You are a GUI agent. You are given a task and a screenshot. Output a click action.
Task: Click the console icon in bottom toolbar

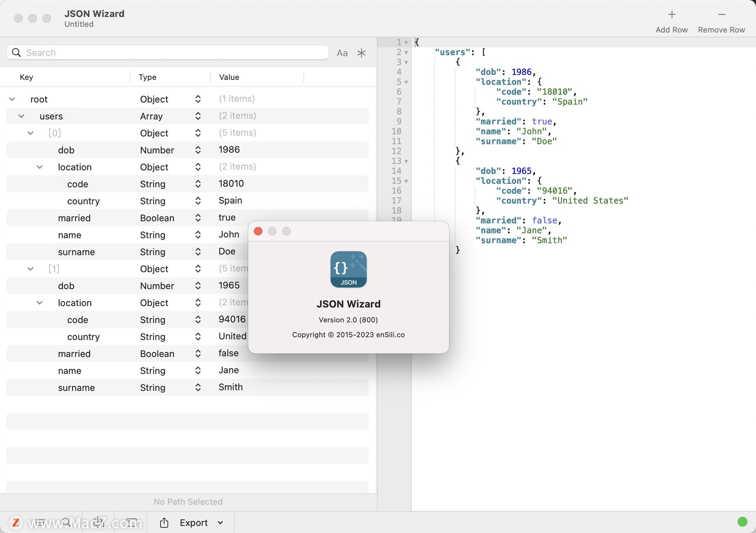131,522
